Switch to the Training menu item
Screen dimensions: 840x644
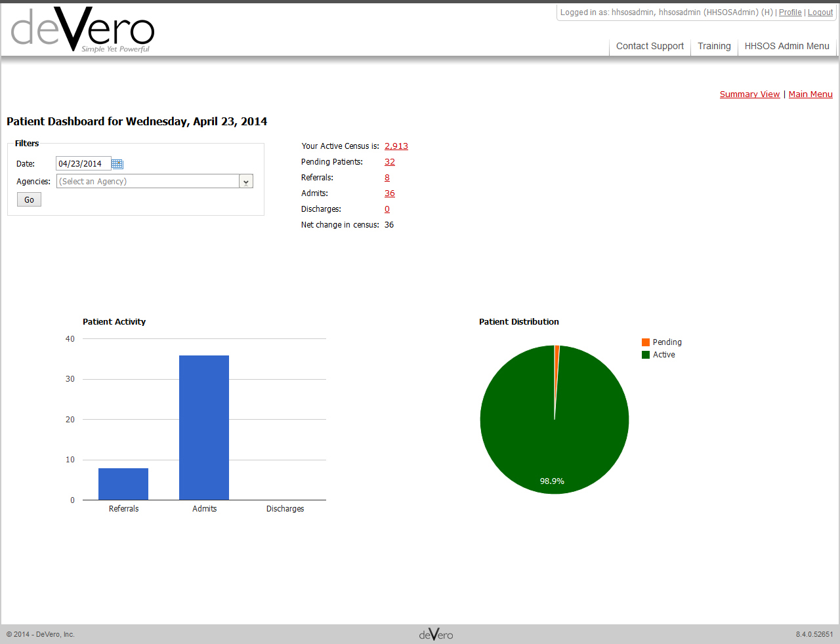[714, 46]
